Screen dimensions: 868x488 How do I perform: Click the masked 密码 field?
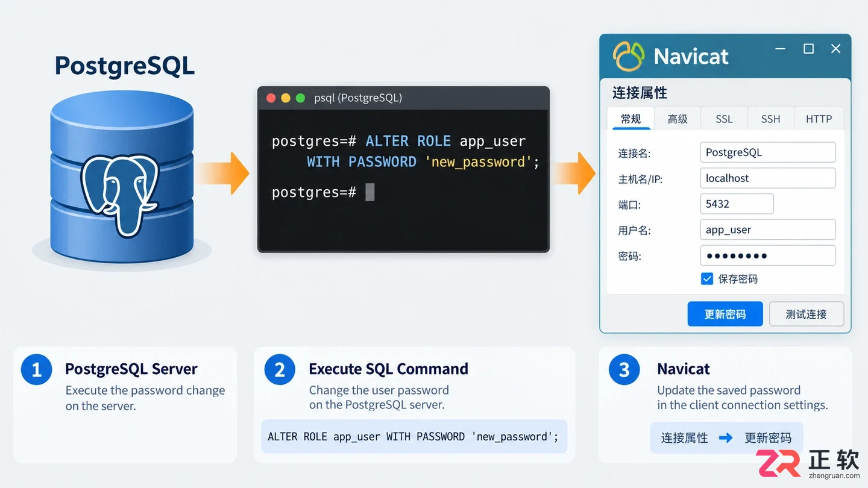coord(768,255)
